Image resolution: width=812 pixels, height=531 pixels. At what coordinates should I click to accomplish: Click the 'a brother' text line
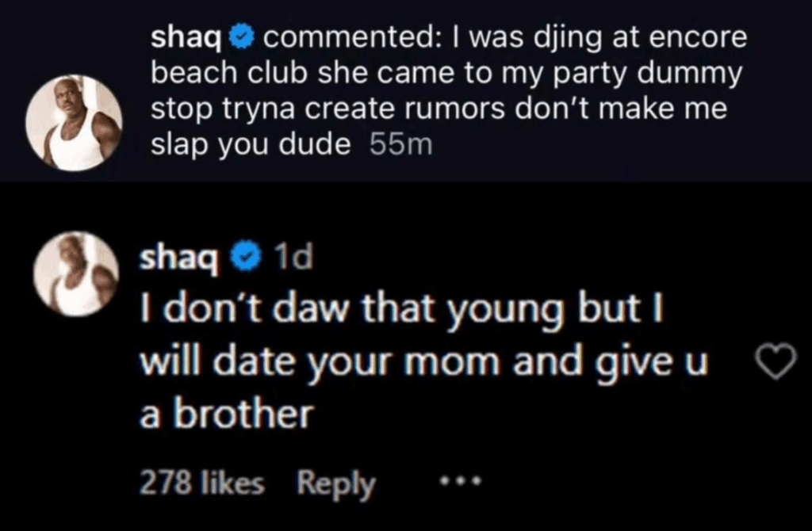click(227, 414)
